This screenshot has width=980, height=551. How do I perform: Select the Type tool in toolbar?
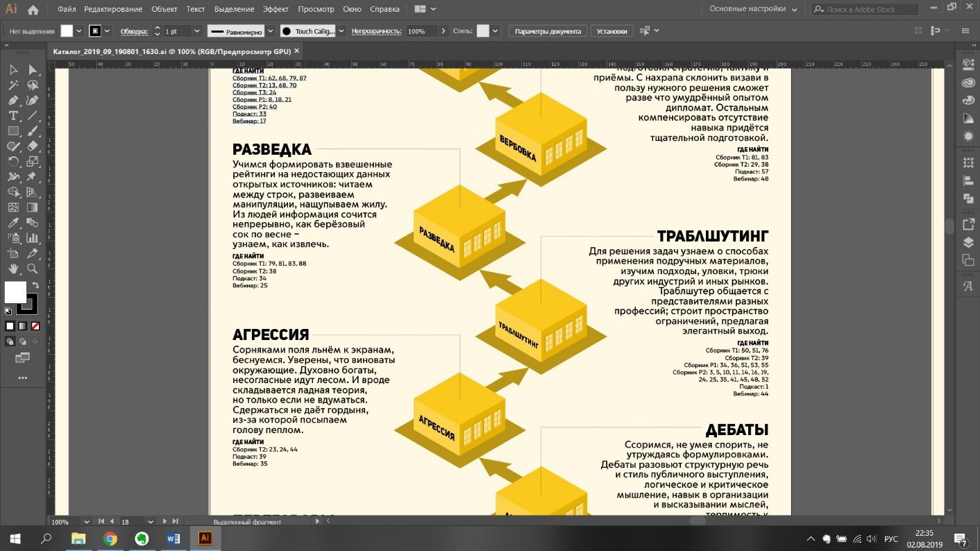point(13,115)
